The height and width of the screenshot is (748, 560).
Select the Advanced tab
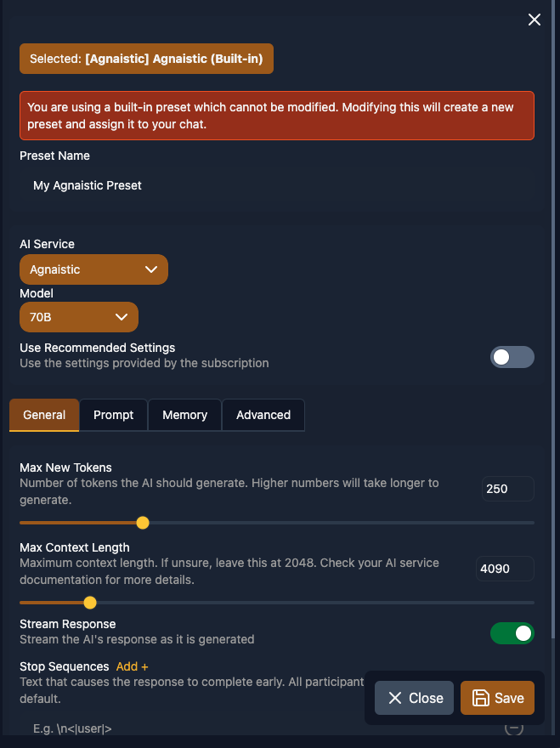[263, 415]
